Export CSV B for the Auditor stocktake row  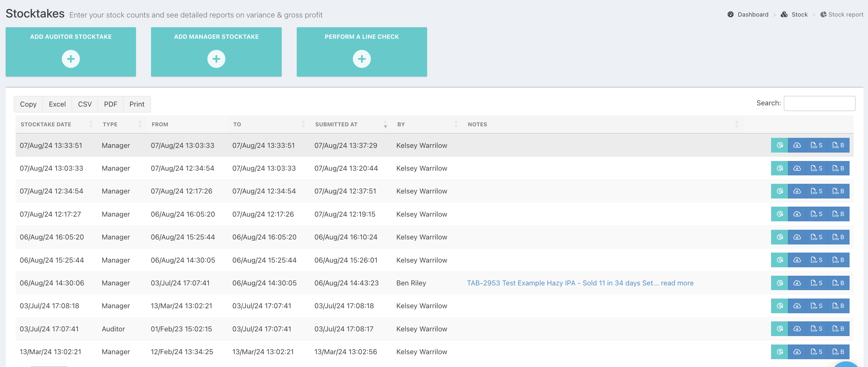[838, 329]
